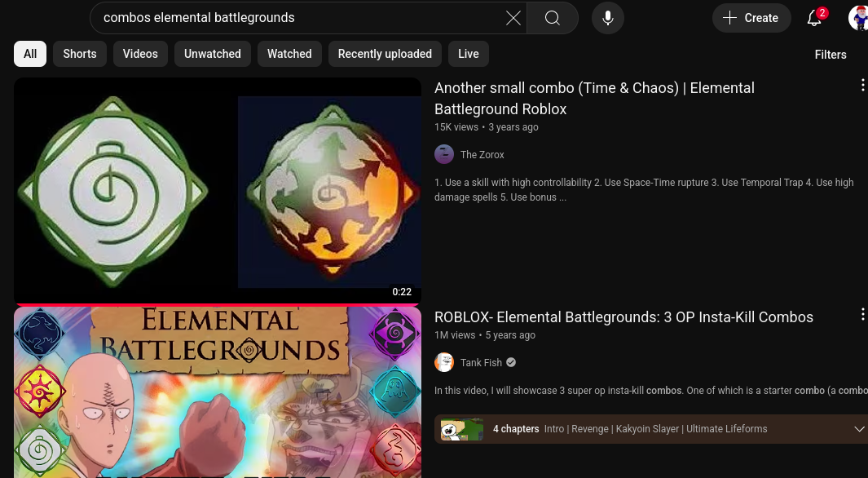The width and height of the screenshot is (868, 478).
Task: Click the Tank Fish channel avatar
Action: coord(444,362)
